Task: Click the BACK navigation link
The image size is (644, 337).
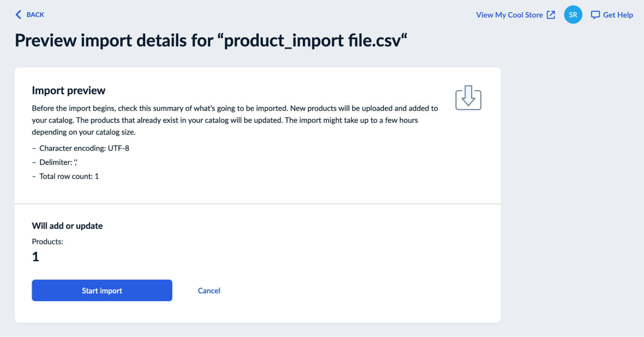Action: point(35,14)
